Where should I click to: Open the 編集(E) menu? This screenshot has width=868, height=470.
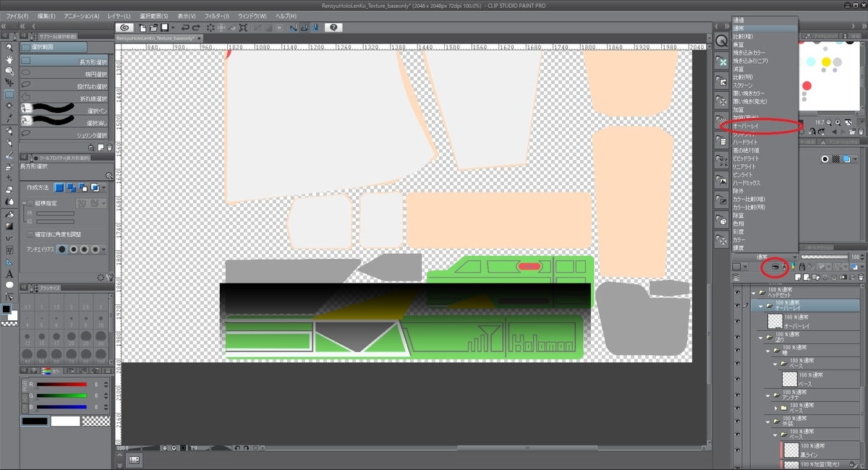click(x=47, y=16)
